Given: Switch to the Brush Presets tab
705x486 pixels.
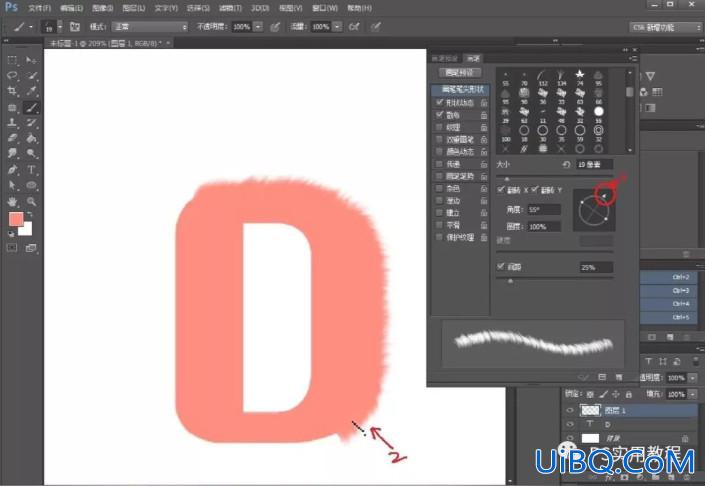Looking at the screenshot, I should pos(444,58).
